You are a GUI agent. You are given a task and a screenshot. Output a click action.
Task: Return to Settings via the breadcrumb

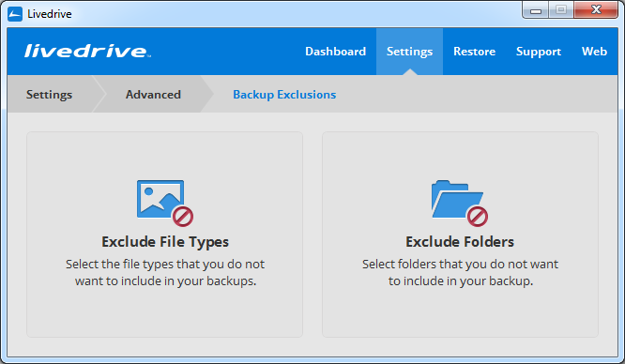click(x=49, y=95)
